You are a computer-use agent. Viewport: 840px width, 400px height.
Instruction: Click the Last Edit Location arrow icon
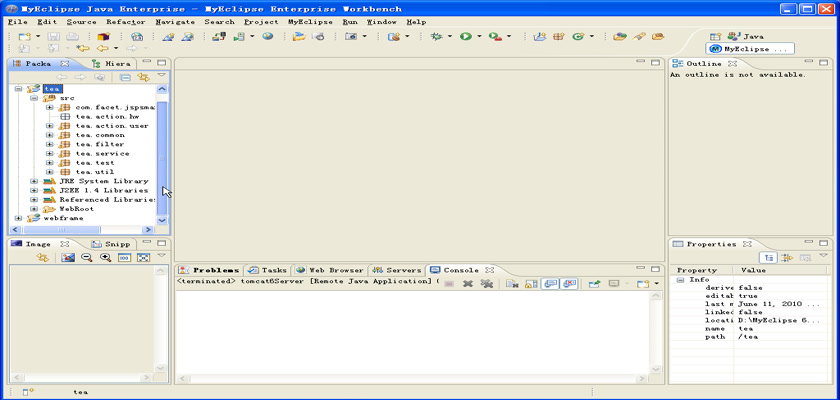point(83,49)
